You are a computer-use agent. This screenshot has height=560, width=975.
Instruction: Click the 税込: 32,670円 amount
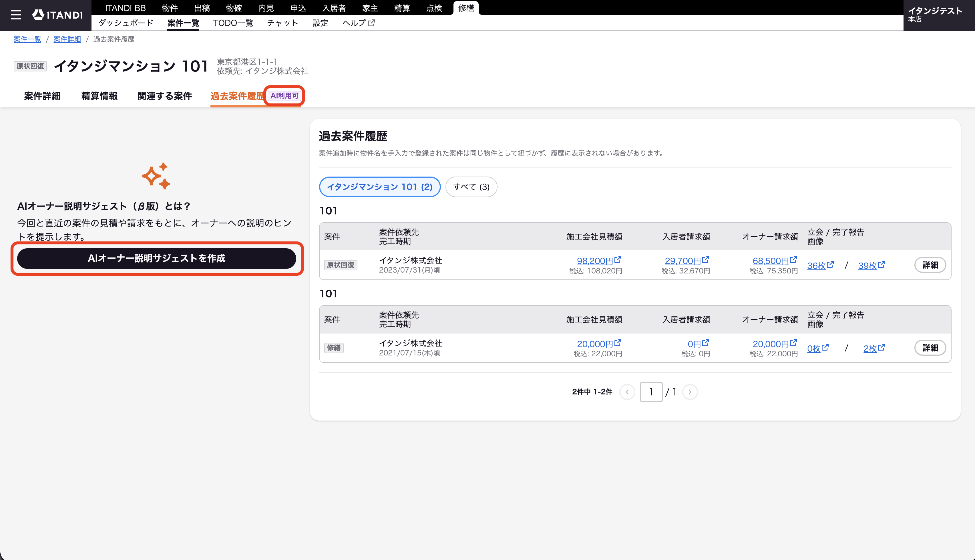(x=686, y=271)
